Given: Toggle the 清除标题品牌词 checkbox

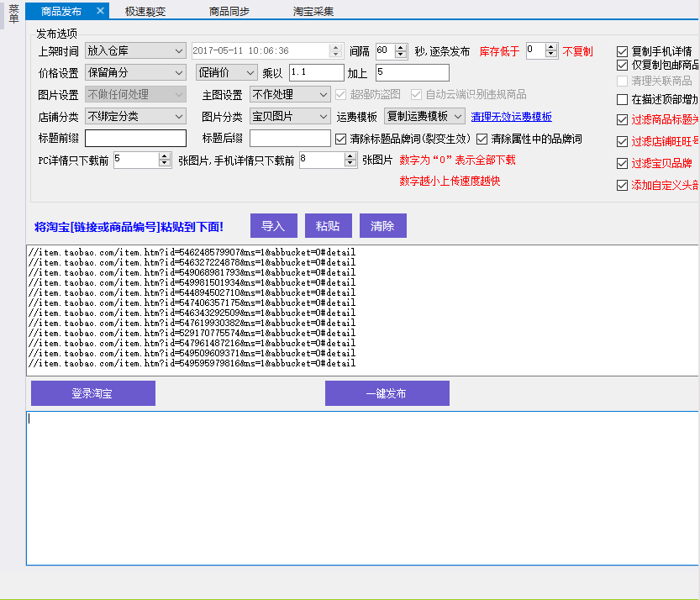Looking at the screenshot, I should pyautogui.click(x=341, y=139).
